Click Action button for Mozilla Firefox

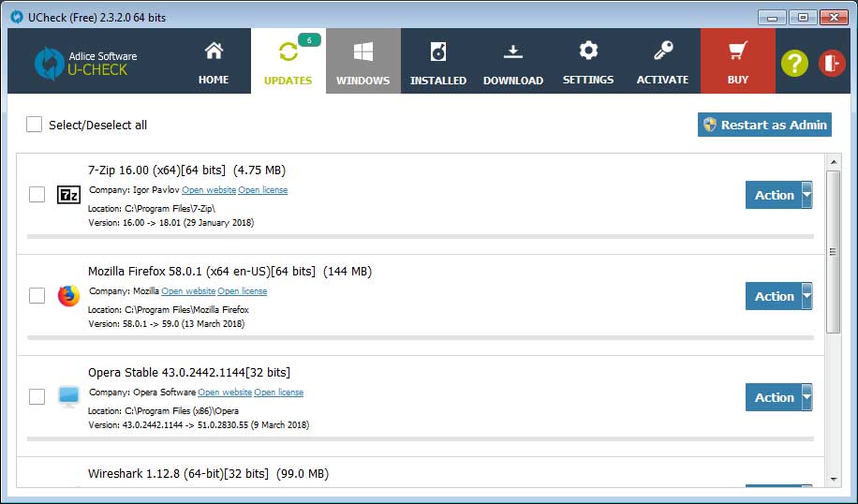(774, 296)
